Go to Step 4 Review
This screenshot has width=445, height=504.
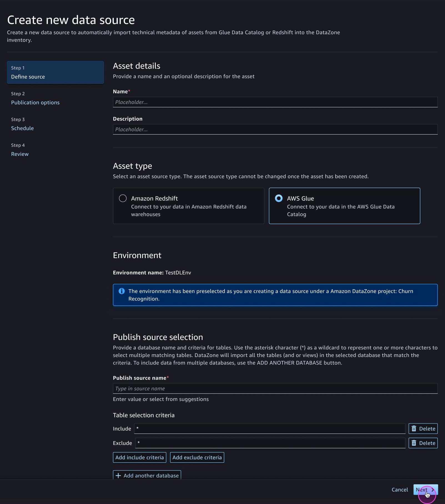(x=20, y=154)
